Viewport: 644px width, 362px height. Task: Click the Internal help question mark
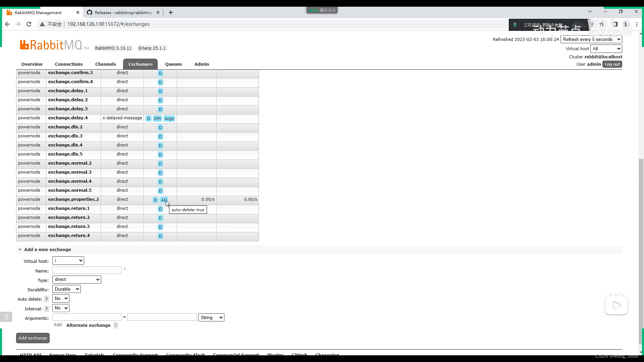[47, 309]
